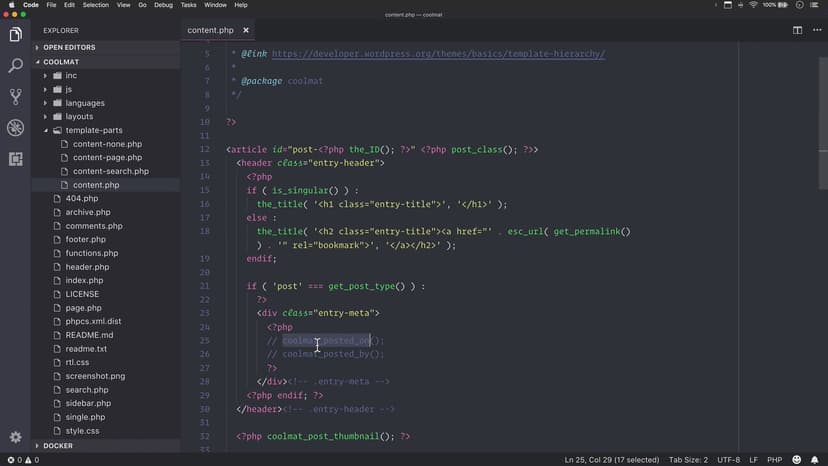Open the Debug view icon
The image size is (828, 466).
pos(15,128)
